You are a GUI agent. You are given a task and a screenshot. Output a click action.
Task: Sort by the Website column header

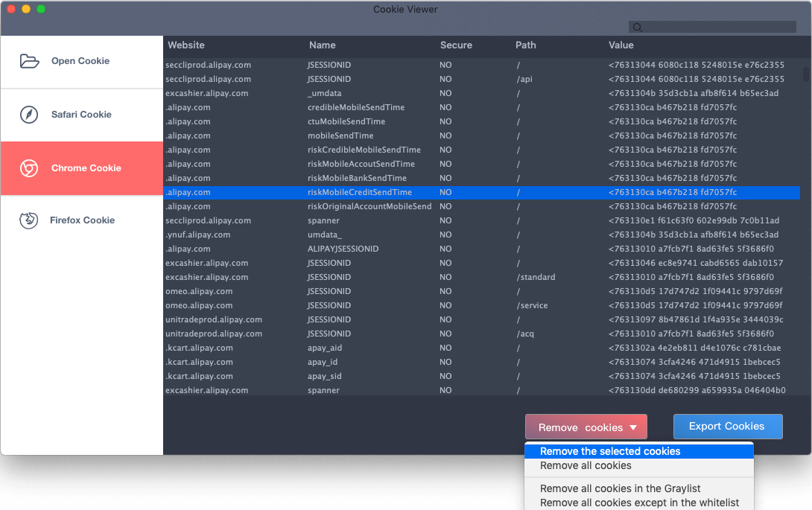[x=186, y=45]
